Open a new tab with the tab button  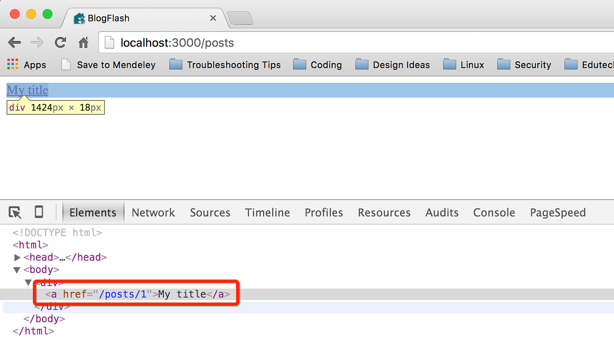coord(240,18)
